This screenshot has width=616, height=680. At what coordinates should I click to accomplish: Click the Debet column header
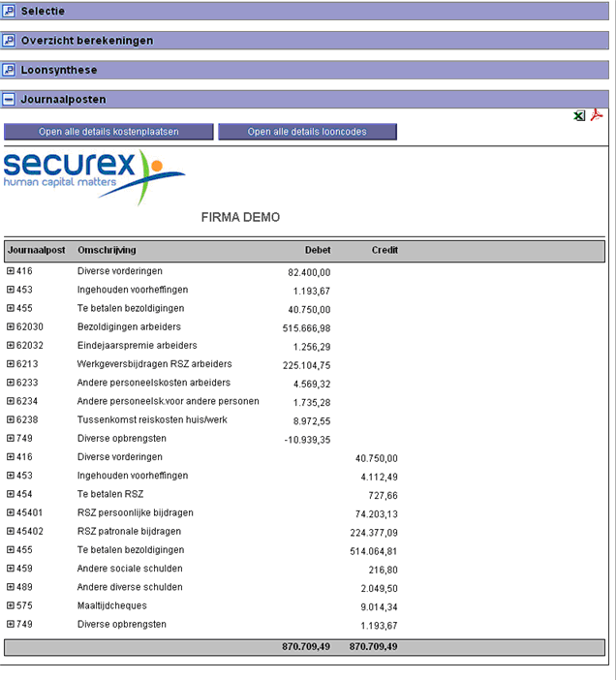pyautogui.click(x=318, y=250)
